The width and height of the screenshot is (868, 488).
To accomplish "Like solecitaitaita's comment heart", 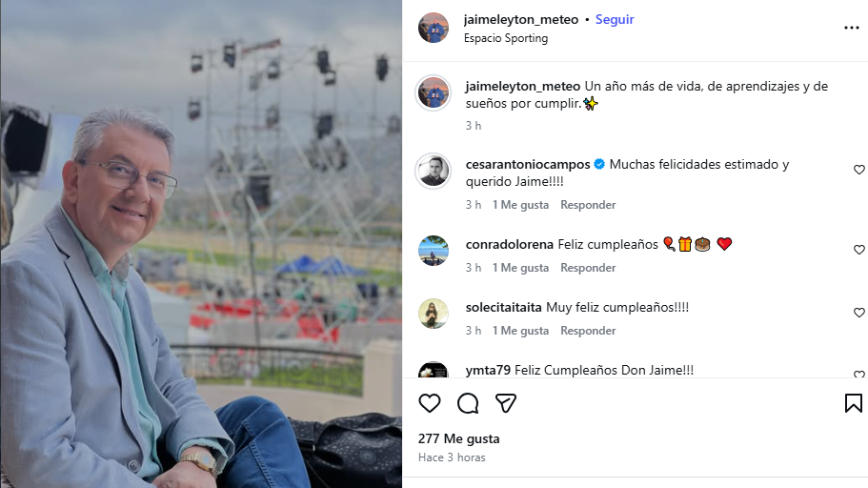I will coord(858,313).
